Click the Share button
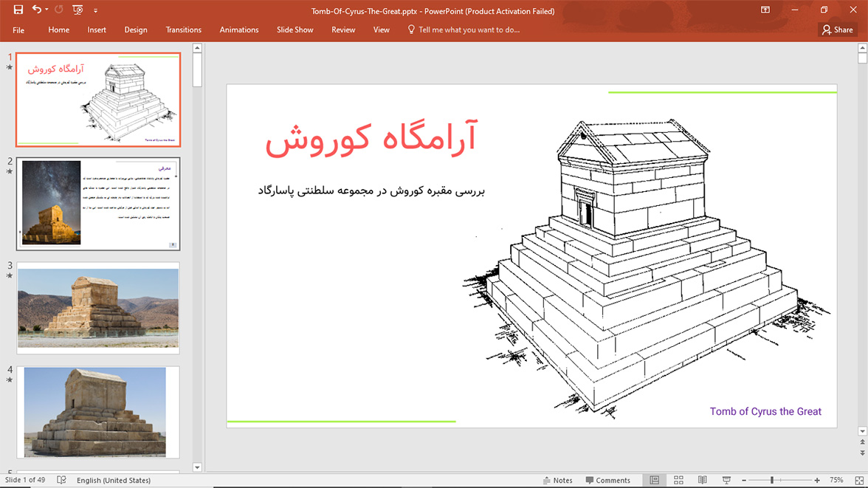Image resolution: width=868 pixels, height=488 pixels. [x=837, y=30]
